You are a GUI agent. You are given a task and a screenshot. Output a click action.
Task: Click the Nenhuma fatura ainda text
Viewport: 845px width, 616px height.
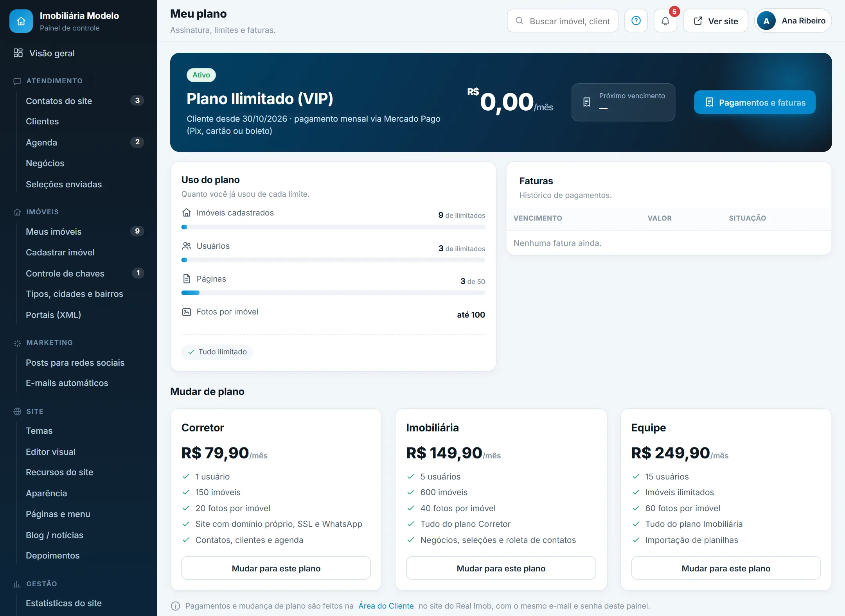coord(557,243)
